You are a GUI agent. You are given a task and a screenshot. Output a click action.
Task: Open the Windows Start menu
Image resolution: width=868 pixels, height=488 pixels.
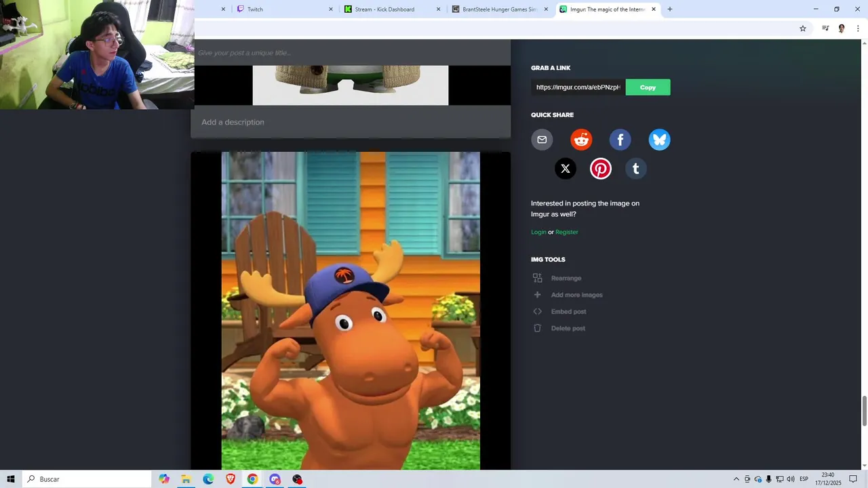tap(11, 479)
